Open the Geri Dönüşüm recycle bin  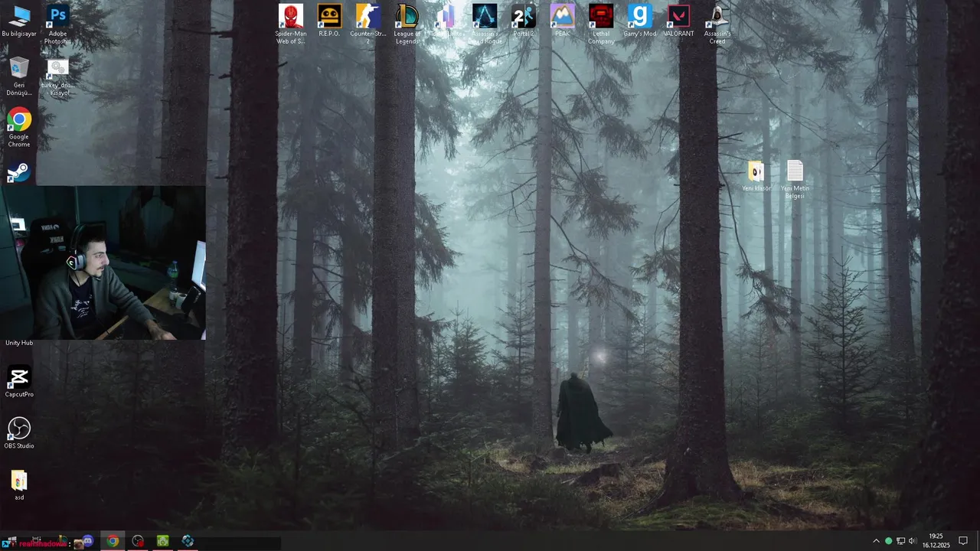click(x=19, y=76)
